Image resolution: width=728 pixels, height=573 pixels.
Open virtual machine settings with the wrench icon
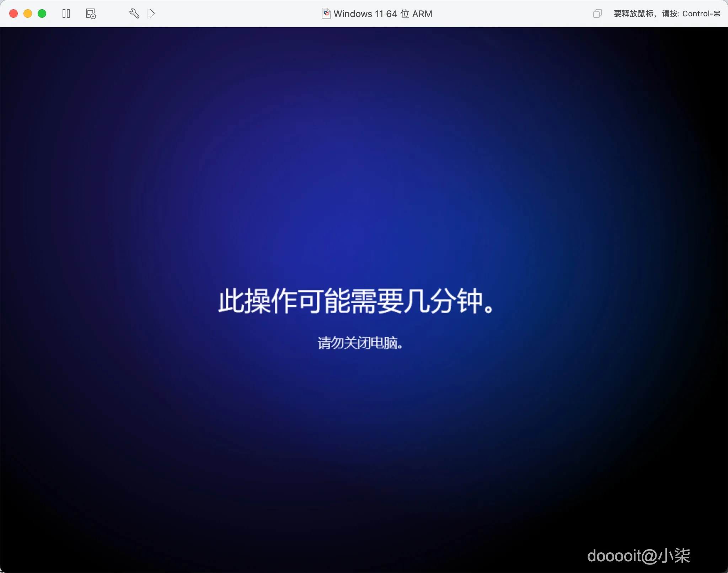tap(134, 14)
